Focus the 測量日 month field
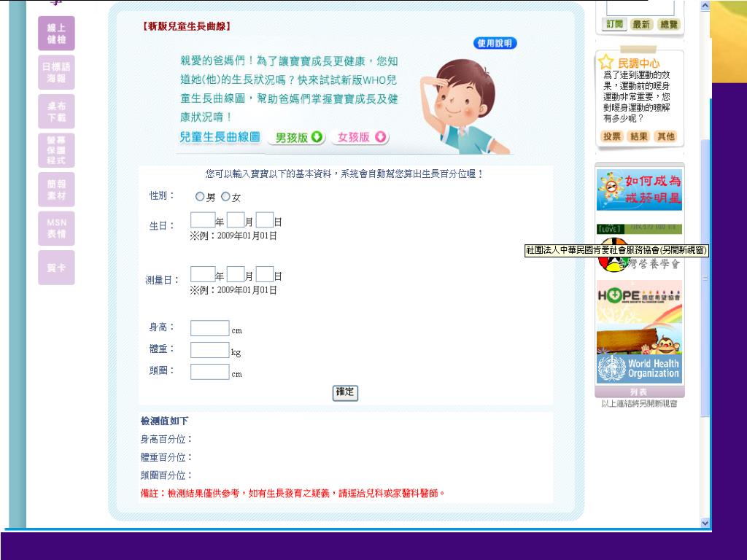Image resolution: width=747 pixels, height=560 pixels. coord(236,274)
